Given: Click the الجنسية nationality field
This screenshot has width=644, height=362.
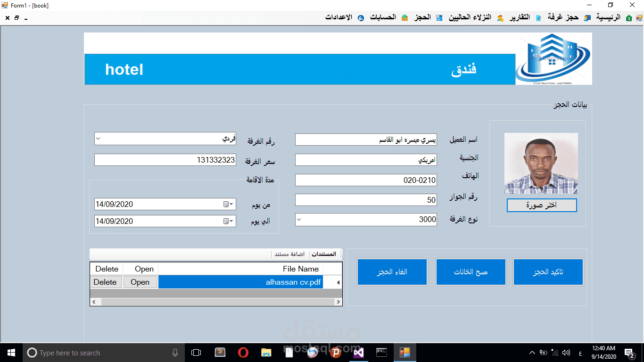Looking at the screenshot, I should tap(366, 160).
